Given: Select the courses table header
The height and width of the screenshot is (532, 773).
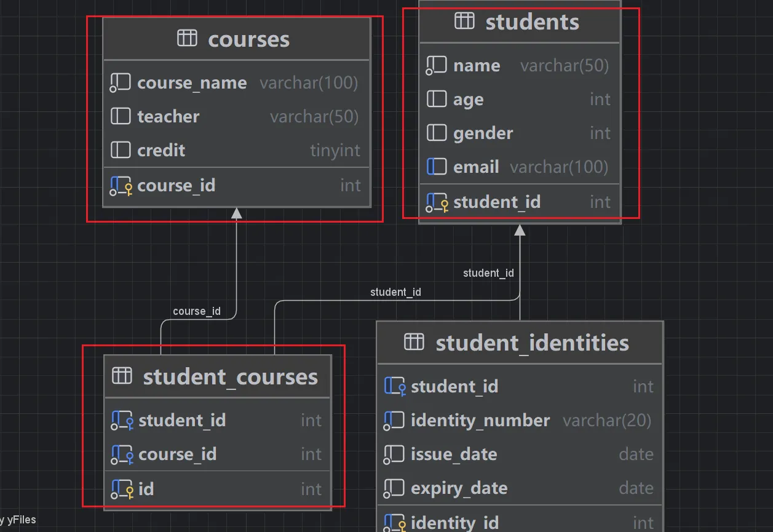Looking at the screenshot, I should click(x=237, y=39).
